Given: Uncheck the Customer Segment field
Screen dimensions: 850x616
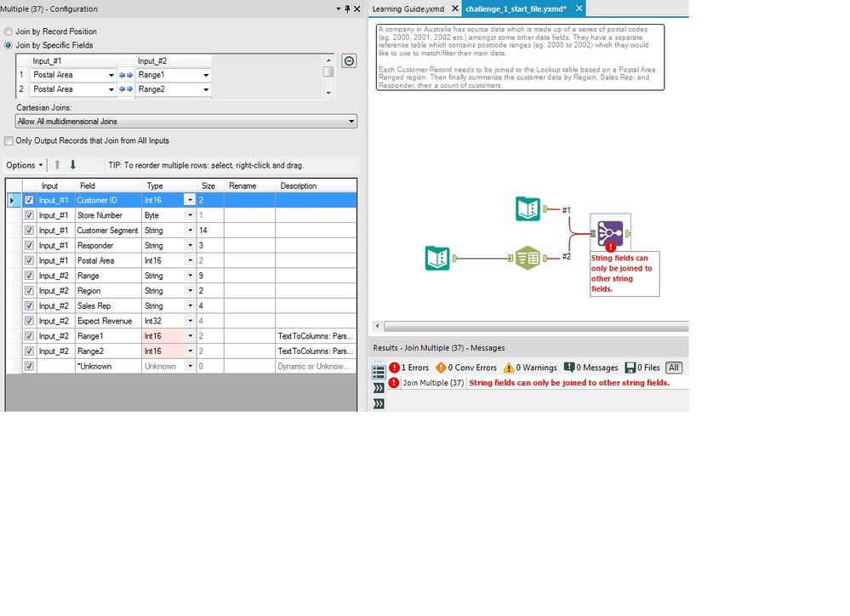Looking at the screenshot, I should (x=29, y=231).
